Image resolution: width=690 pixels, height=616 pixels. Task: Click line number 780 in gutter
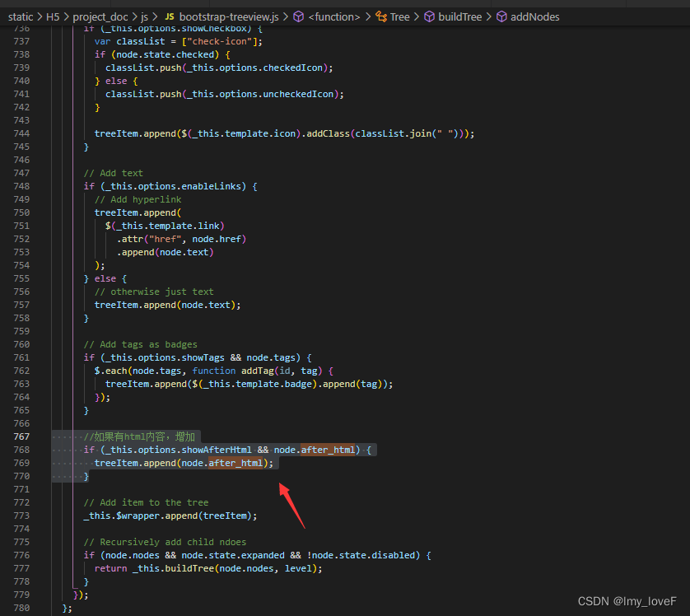[x=21, y=608]
